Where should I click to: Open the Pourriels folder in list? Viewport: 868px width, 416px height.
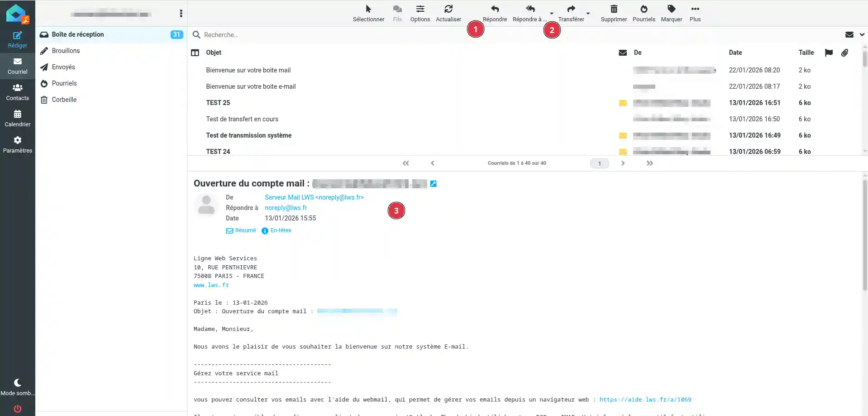[111, 83]
